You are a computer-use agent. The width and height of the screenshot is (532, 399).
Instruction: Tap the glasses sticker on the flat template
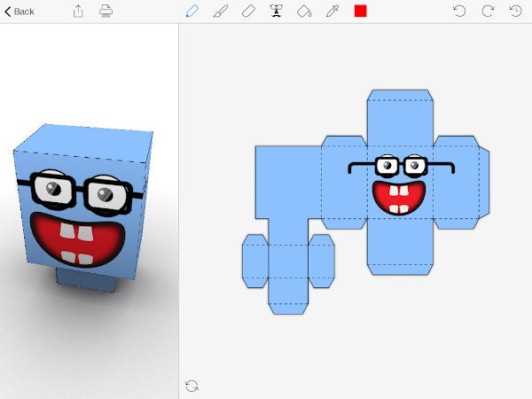coord(402,167)
